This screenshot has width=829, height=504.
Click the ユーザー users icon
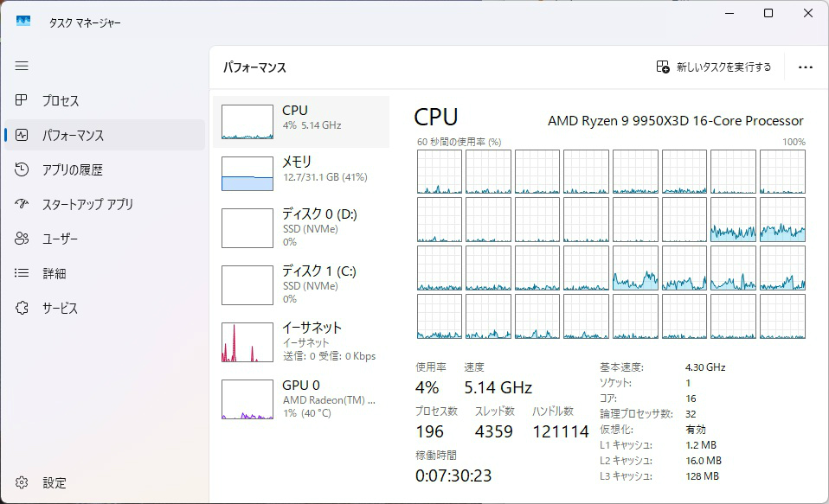pyautogui.click(x=22, y=239)
